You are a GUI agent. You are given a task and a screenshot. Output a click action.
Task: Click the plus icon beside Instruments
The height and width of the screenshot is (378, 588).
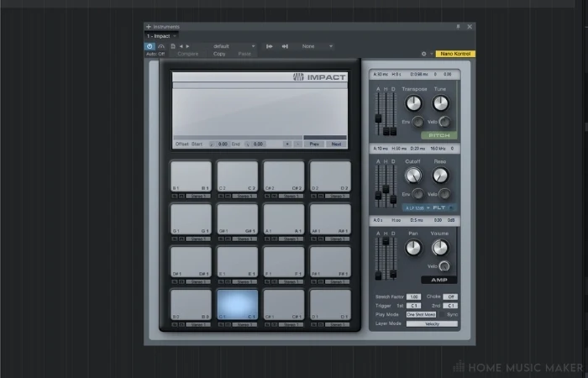coord(149,27)
